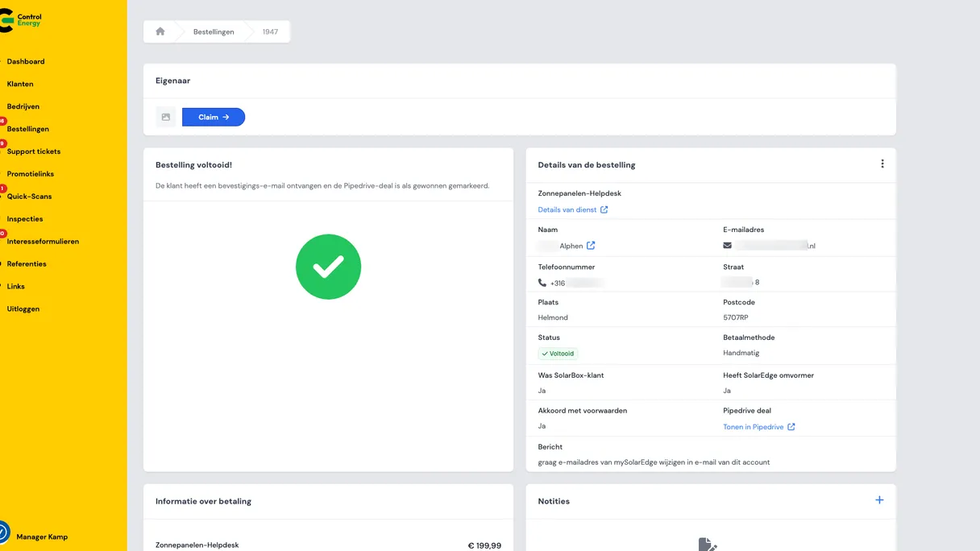Screen dimensions: 980x551
Task: Click the Informatie over betaling heading
Action: pos(203,501)
